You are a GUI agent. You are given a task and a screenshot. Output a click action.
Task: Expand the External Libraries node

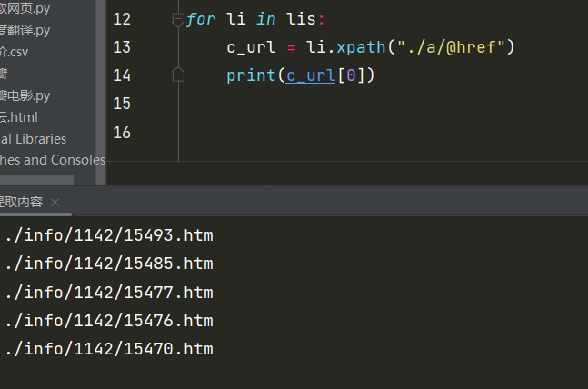pos(33,139)
